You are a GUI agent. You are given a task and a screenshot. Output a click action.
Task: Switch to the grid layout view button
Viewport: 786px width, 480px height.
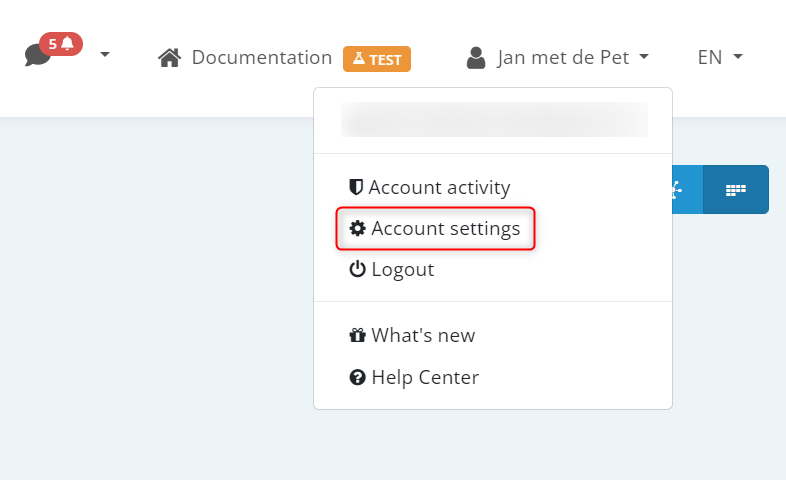coord(736,189)
